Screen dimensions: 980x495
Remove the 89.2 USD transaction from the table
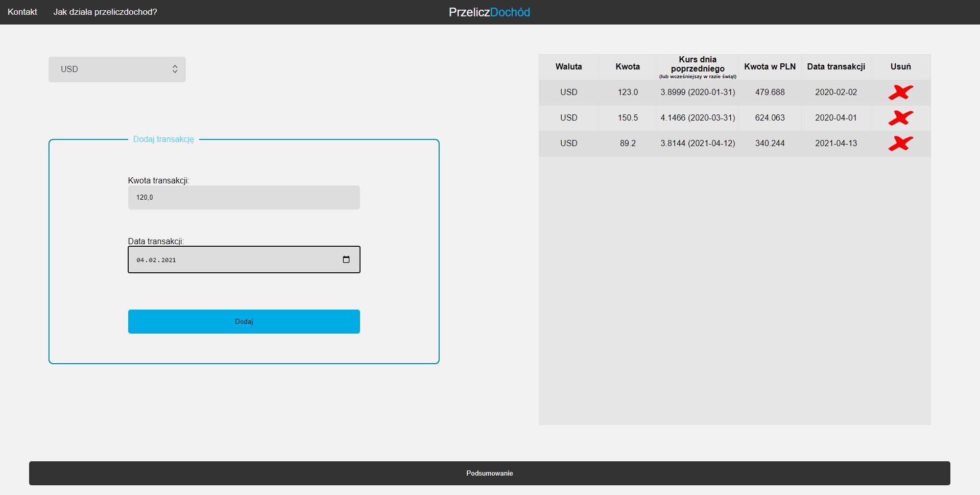901,144
